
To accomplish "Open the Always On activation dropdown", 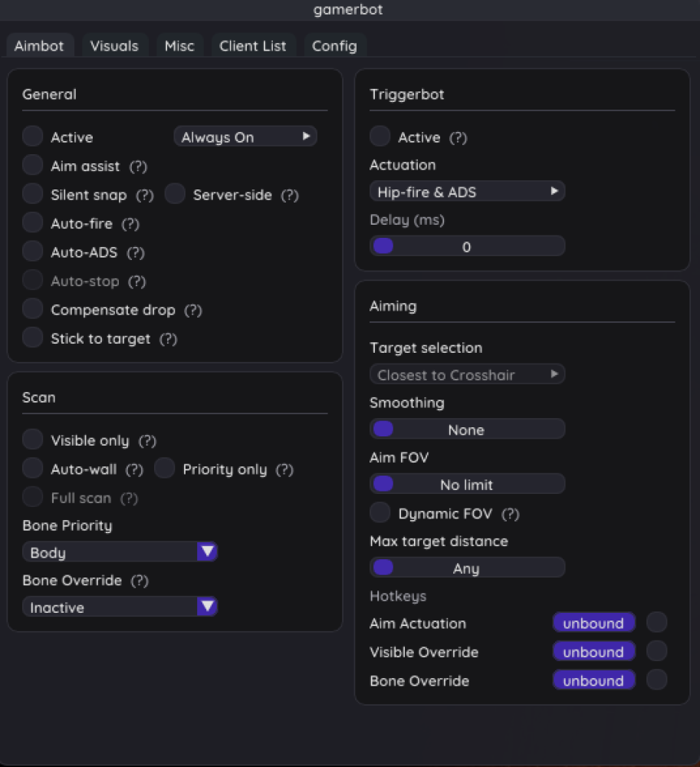I will pyautogui.click(x=245, y=137).
